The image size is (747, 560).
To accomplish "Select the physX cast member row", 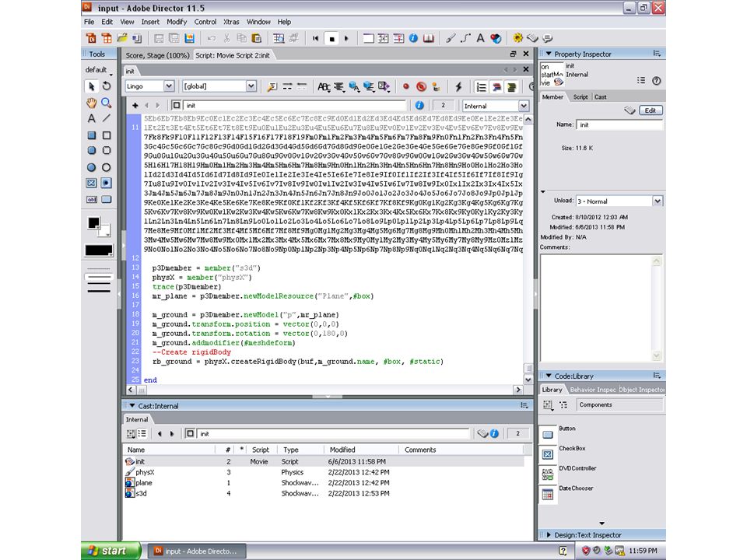I will [x=324, y=472].
